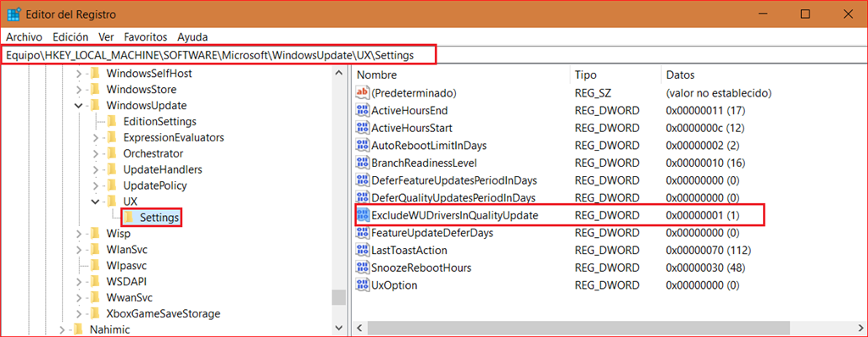
Task: Select the ActiveHoursEnd value icon
Action: click(x=363, y=111)
